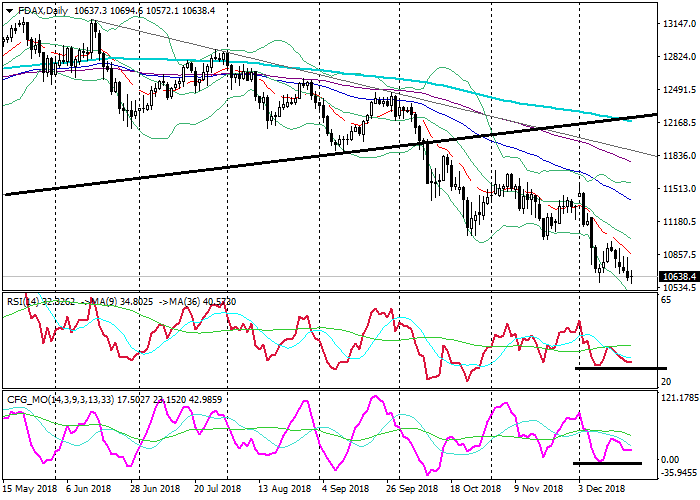Screen dimensions: 700x500
Task: Click the 26 Sep 2018 date label
Action: [x=410, y=490]
